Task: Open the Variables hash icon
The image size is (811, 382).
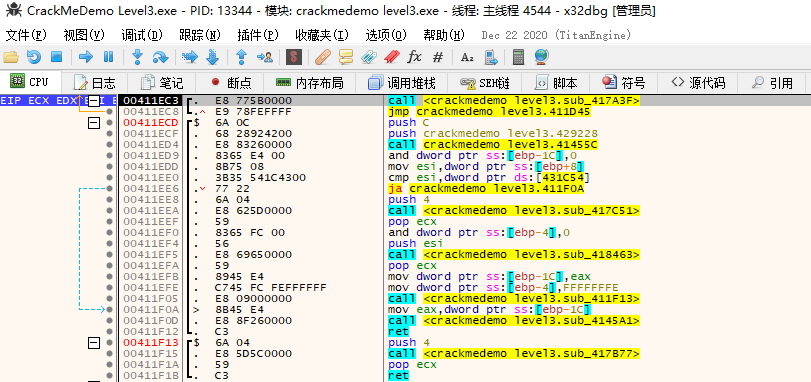Action: 438,57
